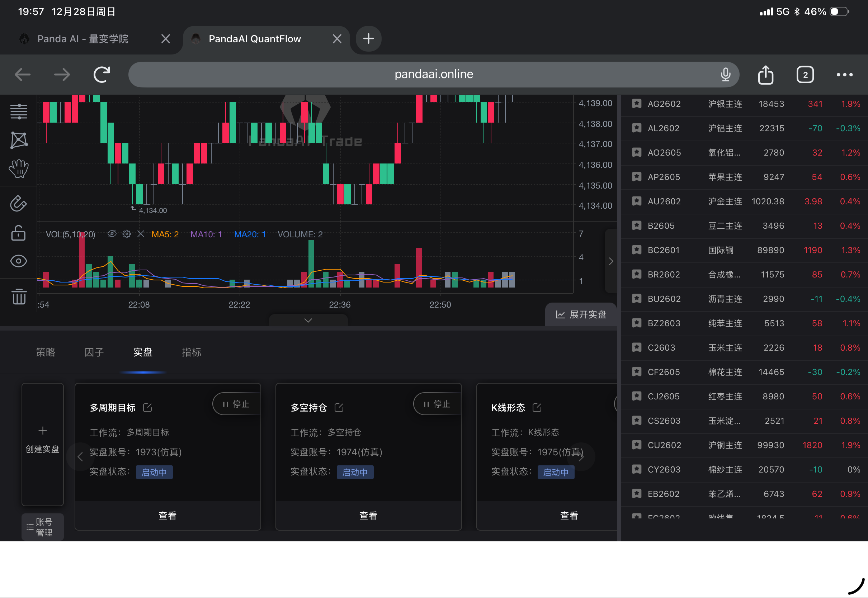The width and height of the screenshot is (868, 598).
Task: Click the pandaai.online address bar
Action: tap(434, 74)
